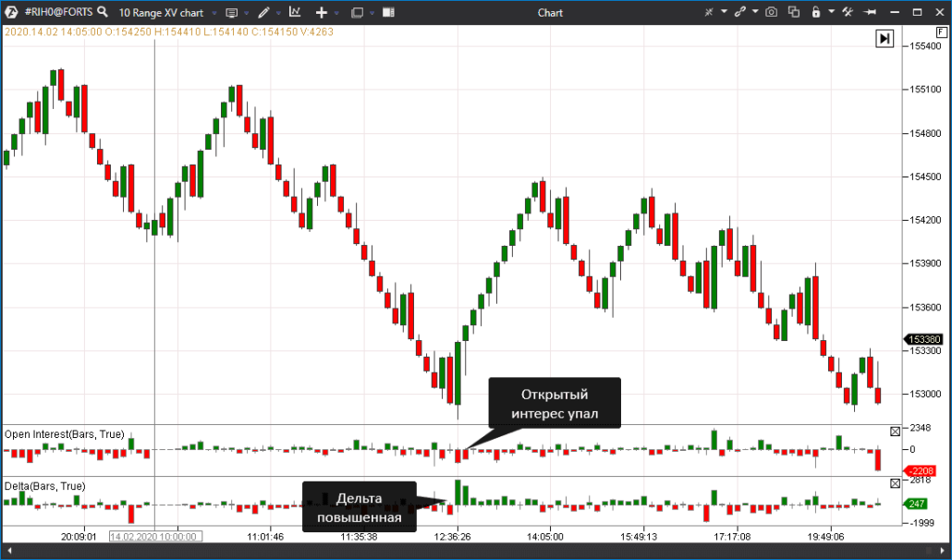
Task: Click the instrument search magnifier icon
Action: 102,12
